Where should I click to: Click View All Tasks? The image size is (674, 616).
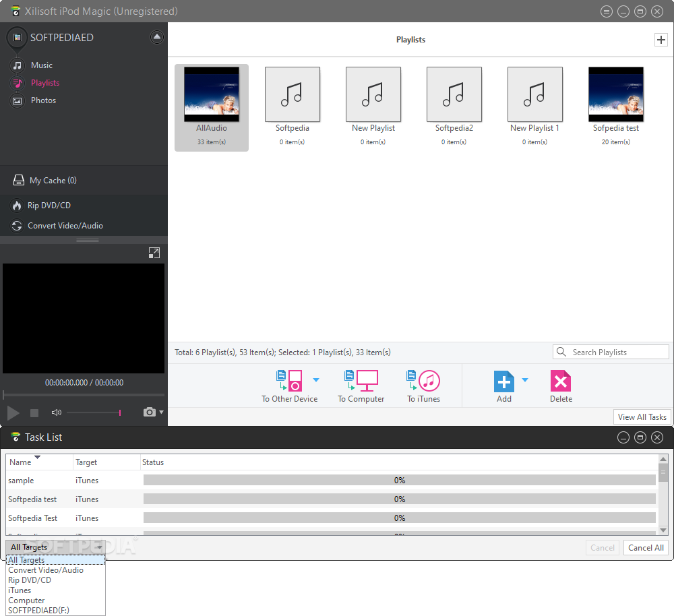642,417
